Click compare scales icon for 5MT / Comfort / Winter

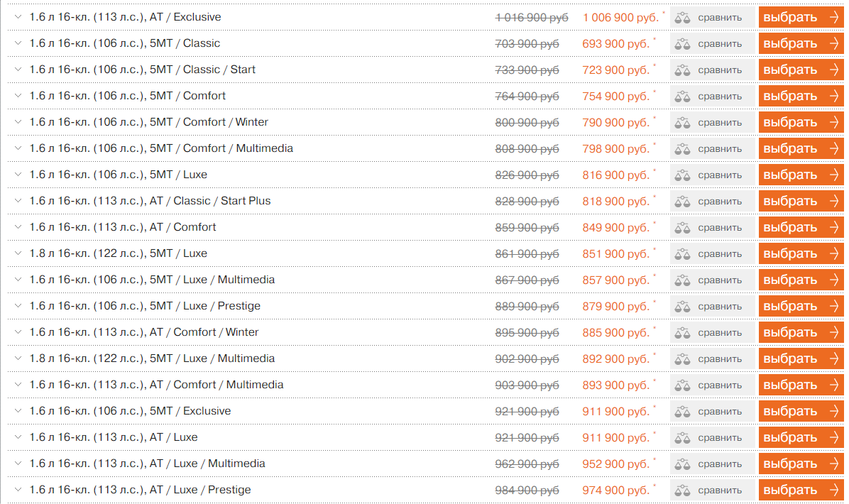pyautogui.click(x=682, y=123)
